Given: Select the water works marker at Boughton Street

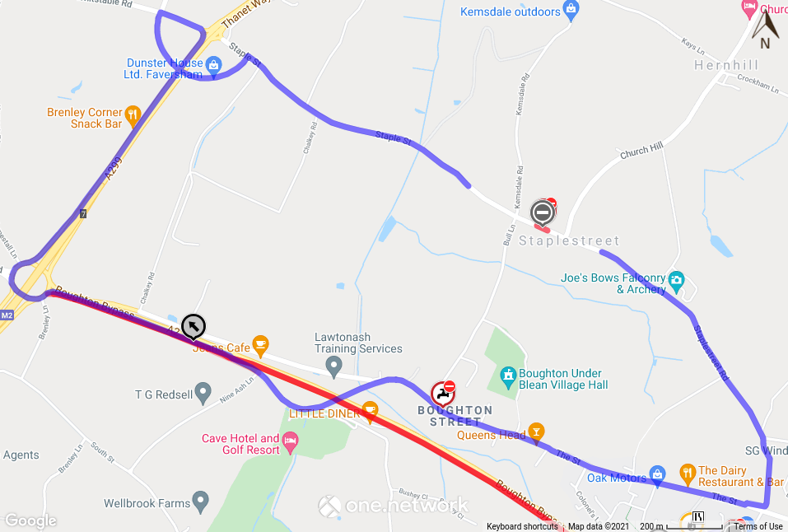Looking at the screenshot, I should [443, 394].
